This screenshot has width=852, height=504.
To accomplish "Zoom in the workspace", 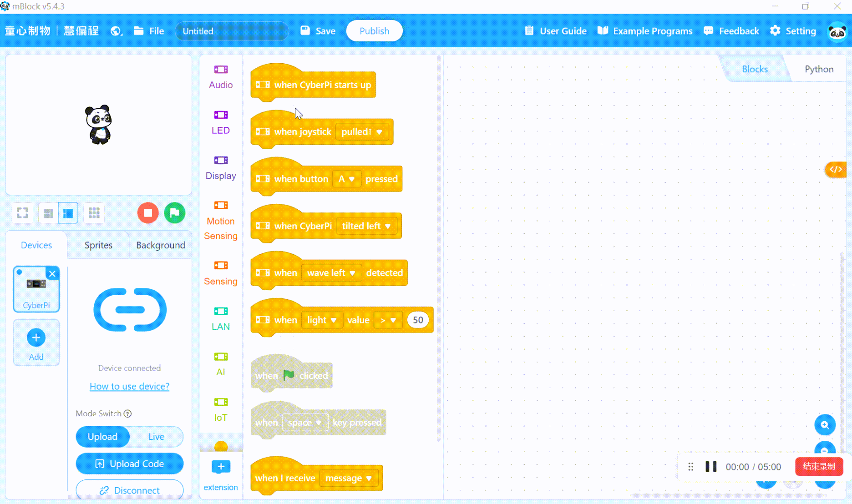I will coord(825,425).
